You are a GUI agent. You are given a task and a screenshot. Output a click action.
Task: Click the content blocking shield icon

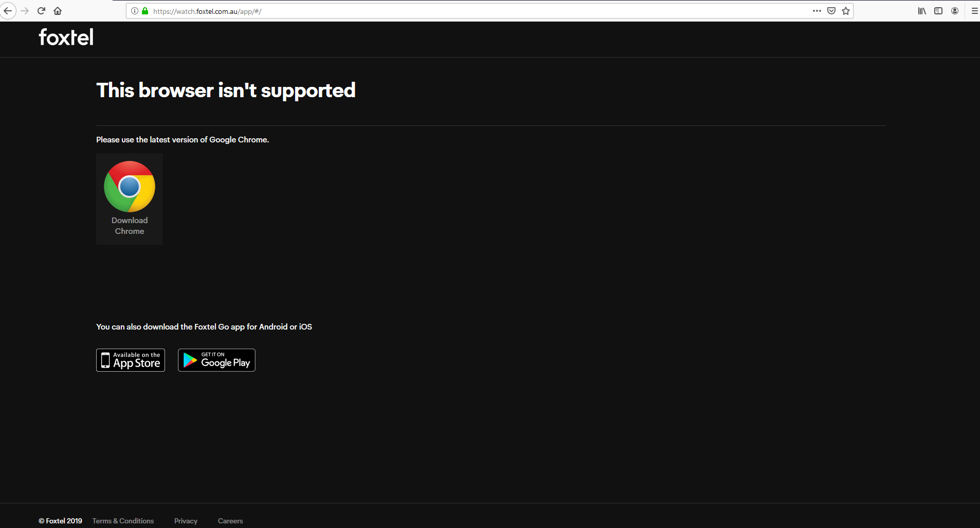(x=831, y=11)
